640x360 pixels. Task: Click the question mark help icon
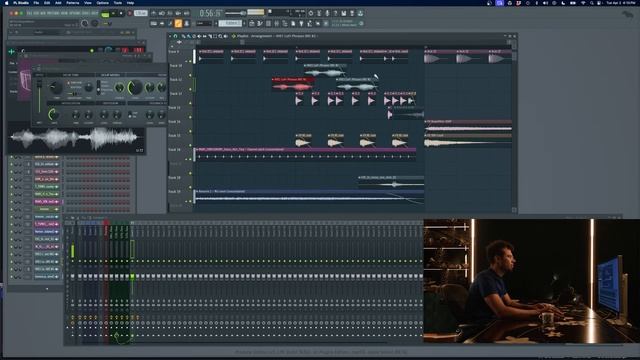336,13
